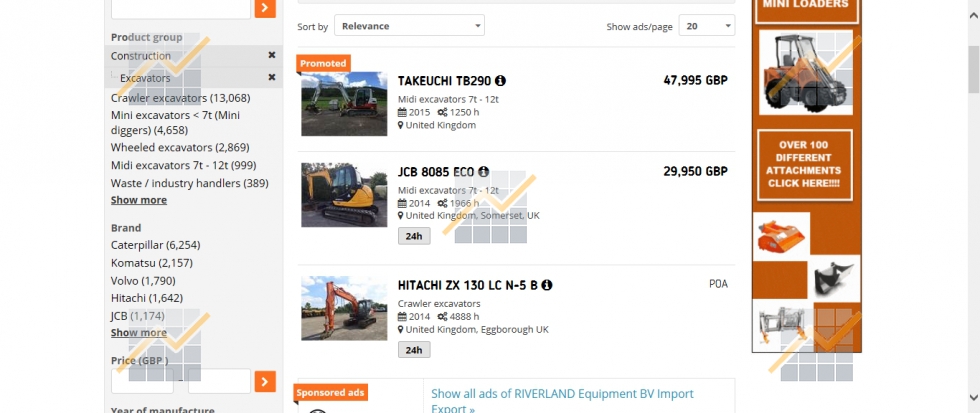Filter by Mini excavators < 7t

pos(175,122)
